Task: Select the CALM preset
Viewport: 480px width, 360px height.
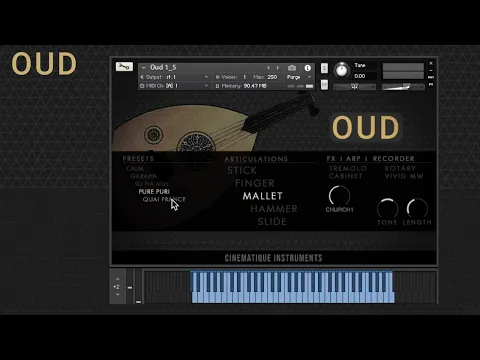Action: tap(135, 169)
